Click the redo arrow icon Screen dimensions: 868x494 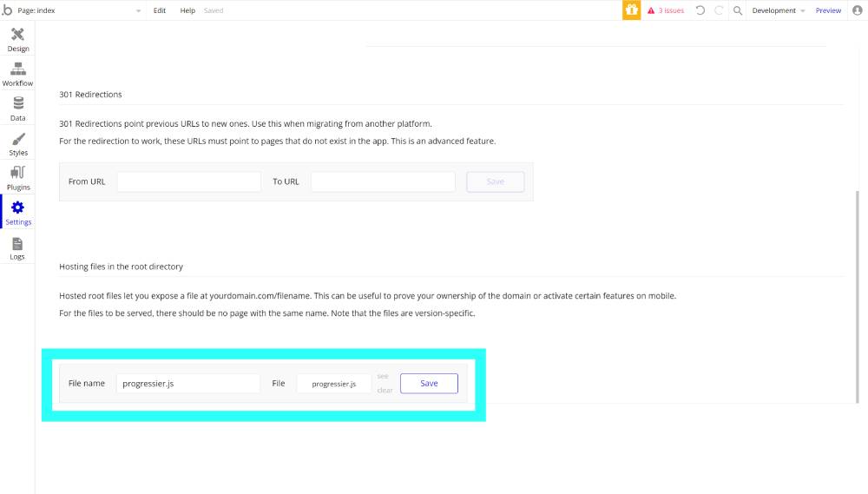pos(719,10)
